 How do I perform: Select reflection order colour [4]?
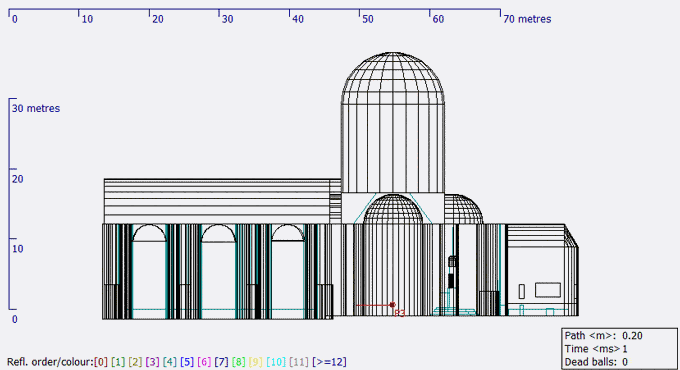coord(170,362)
